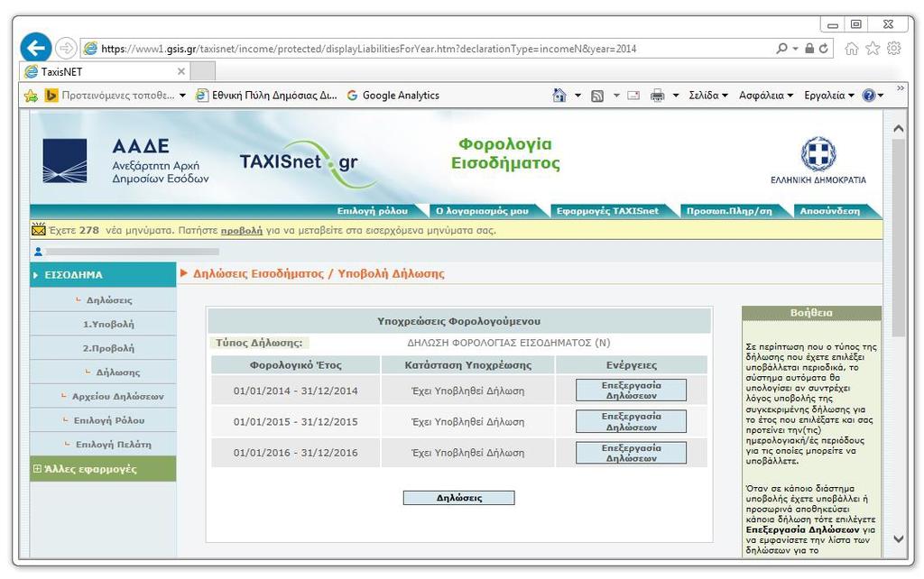Open Ο λογαριασμός μου tab
This screenshot has height=579, width=924.
[x=482, y=211]
